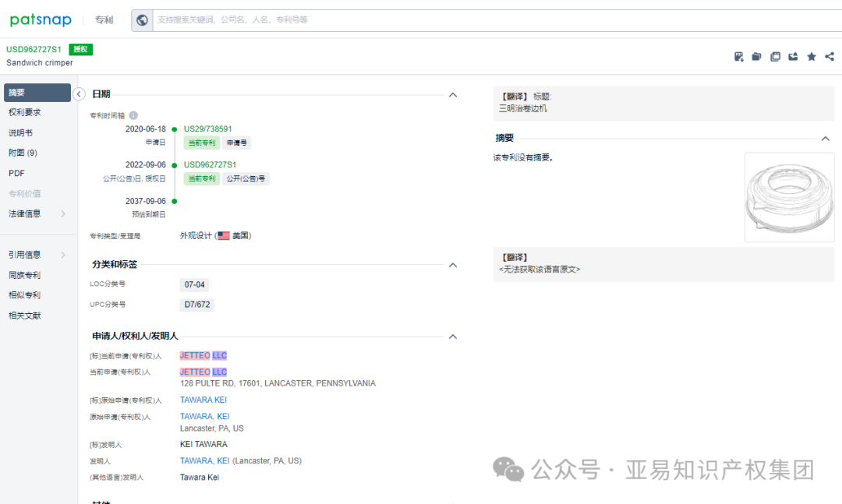Viewport: 842px width, 504px height.
Task: Click the 申请号 tag
Action: point(237,143)
